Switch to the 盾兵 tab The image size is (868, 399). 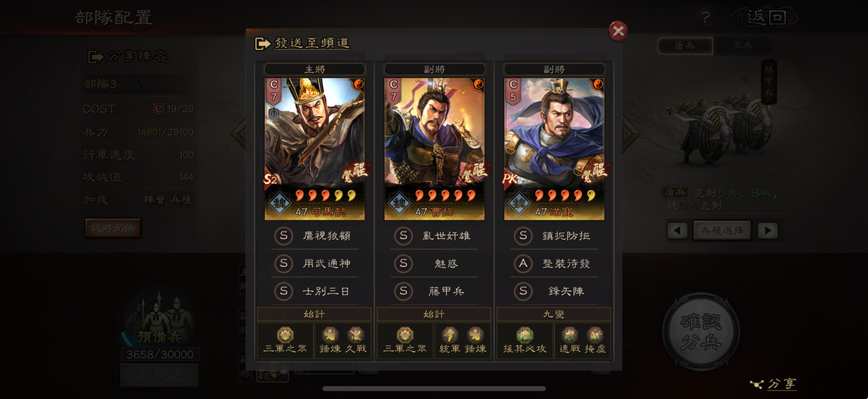click(x=685, y=46)
